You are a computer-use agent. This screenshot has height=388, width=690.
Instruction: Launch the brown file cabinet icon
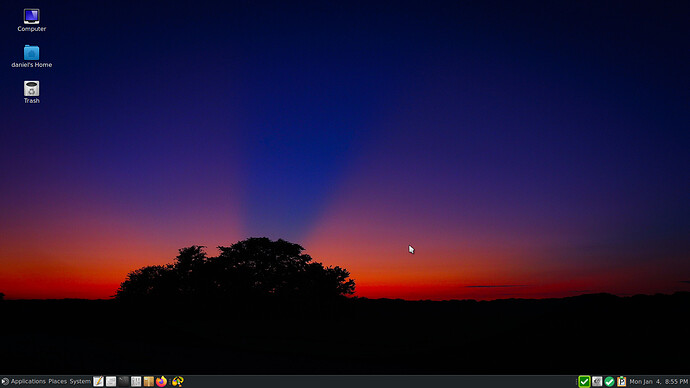click(x=149, y=381)
